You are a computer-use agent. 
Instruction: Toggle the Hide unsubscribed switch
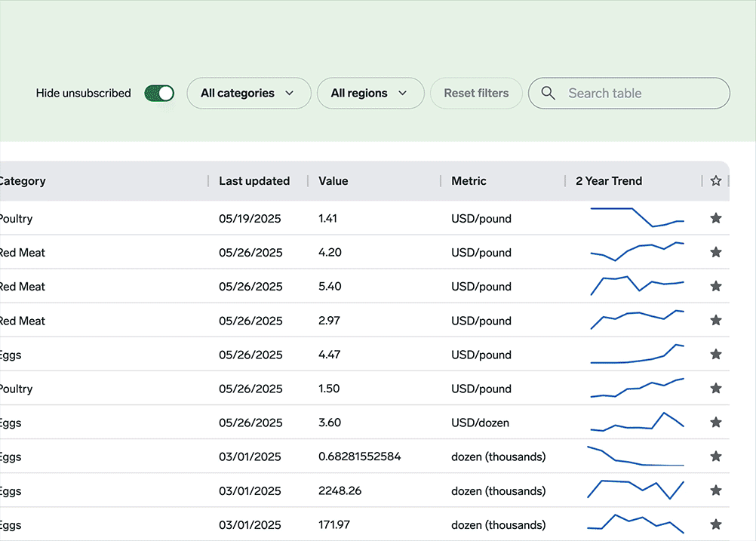159,93
